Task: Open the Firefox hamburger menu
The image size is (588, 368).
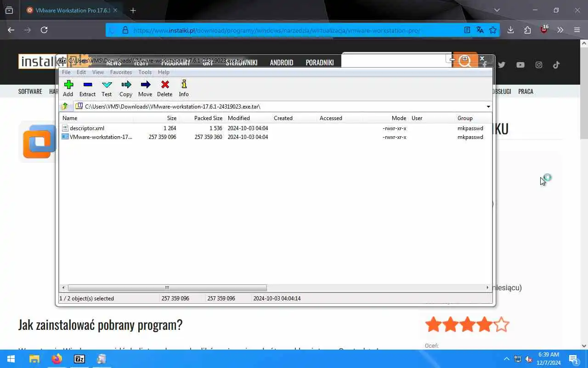Action: click(577, 30)
